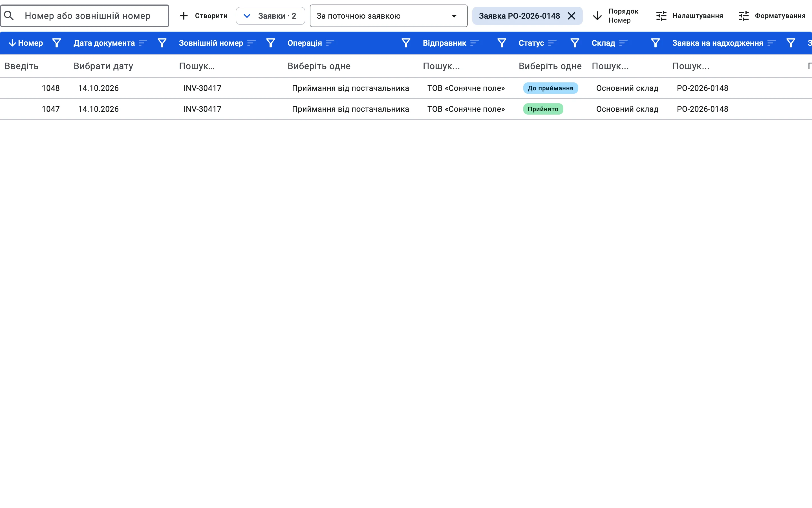
Task: Sort by Склад sort icon
Action: click(x=623, y=43)
